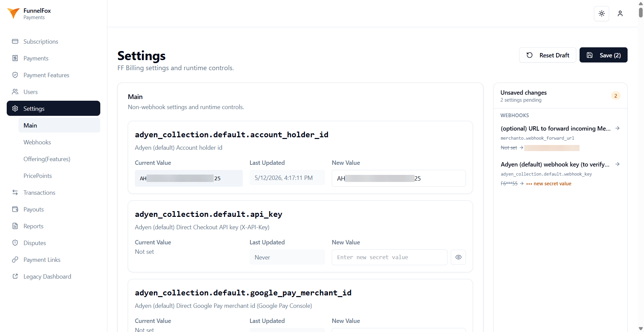This screenshot has width=644, height=332.
Task: Click the unsaved changes count badge
Action: pos(615,96)
